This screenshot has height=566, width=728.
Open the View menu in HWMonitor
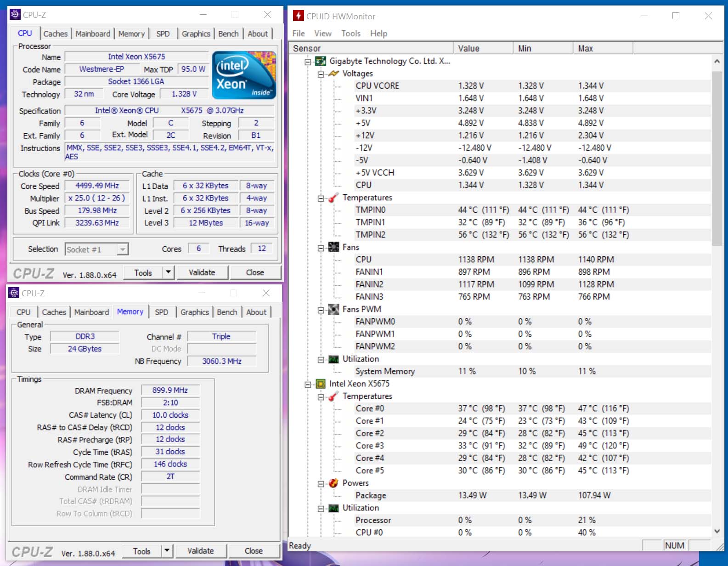[323, 34]
